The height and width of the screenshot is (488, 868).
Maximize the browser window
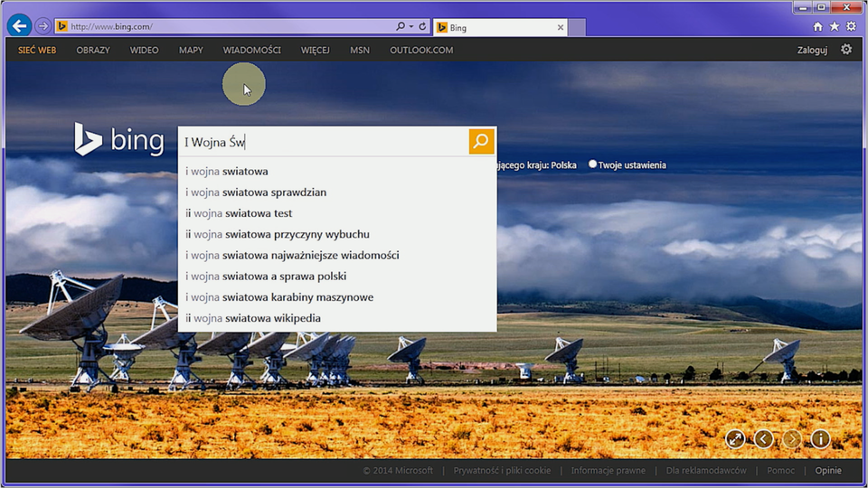tap(822, 8)
